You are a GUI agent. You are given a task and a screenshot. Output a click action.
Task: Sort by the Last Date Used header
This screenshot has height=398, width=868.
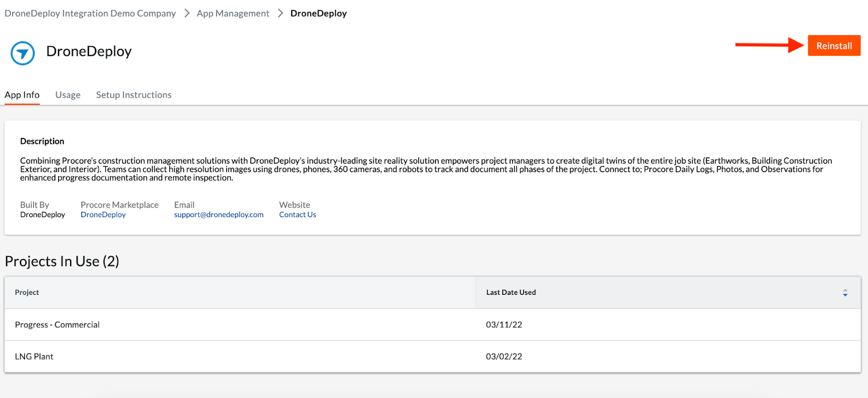[510, 293]
